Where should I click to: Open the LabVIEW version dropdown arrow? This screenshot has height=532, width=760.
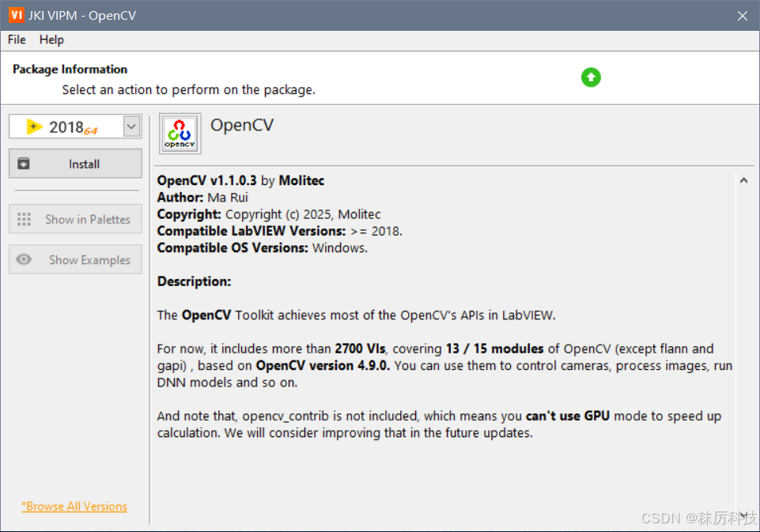pyautogui.click(x=131, y=127)
